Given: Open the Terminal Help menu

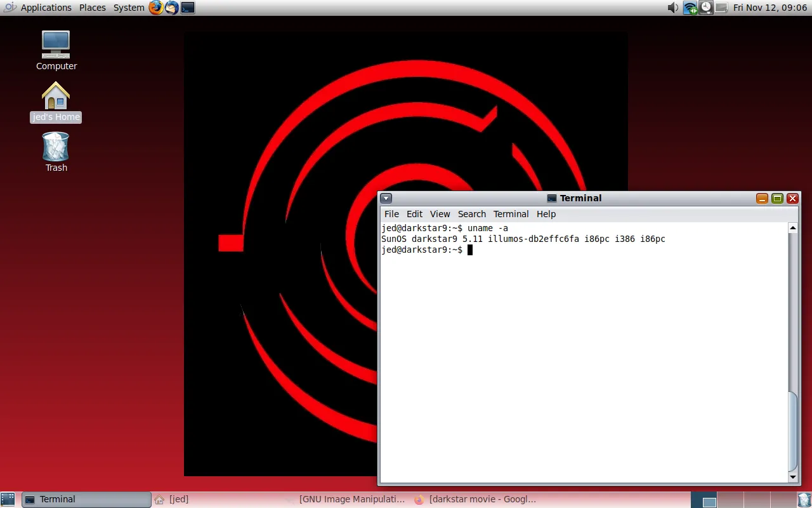Looking at the screenshot, I should [546, 214].
